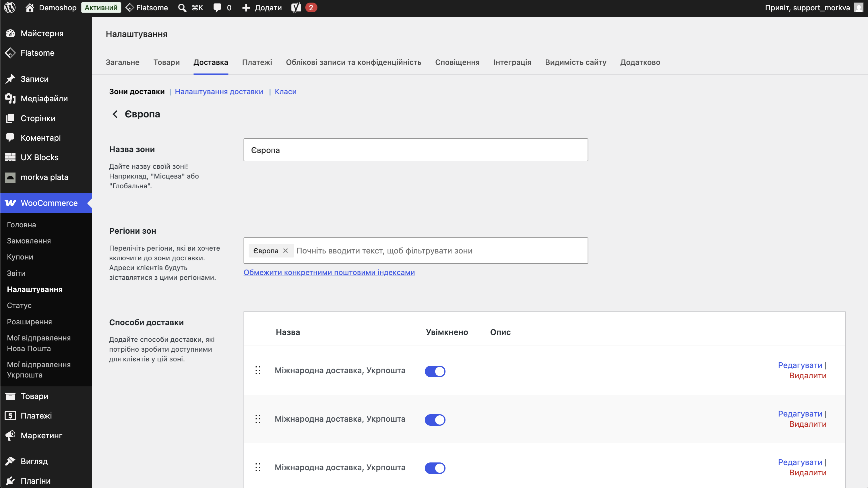Click Видалити for second shipping method
The height and width of the screenshot is (488, 868).
(808, 424)
